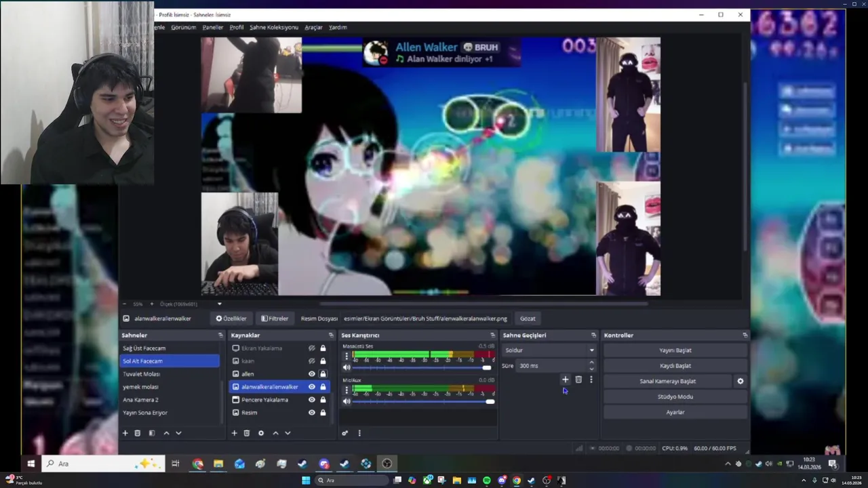Hide the allen source

tap(312, 374)
